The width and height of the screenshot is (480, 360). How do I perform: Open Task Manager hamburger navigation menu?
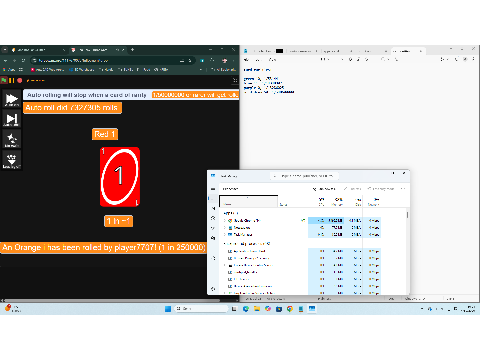pos(213,189)
